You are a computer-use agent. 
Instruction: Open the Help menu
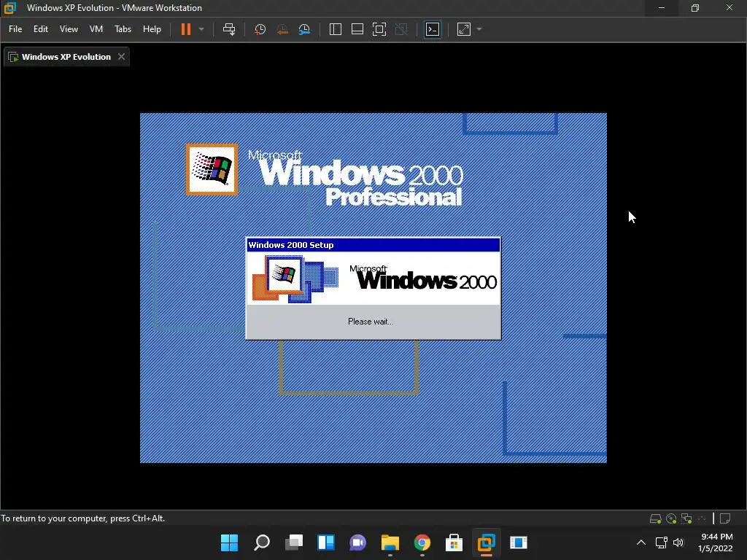tap(152, 29)
